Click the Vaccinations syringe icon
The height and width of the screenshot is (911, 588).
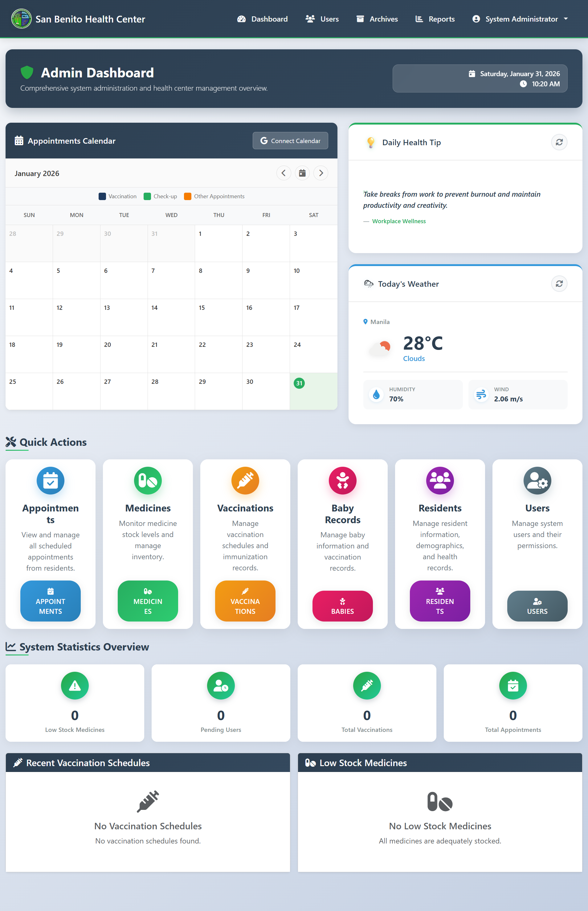(x=245, y=481)
